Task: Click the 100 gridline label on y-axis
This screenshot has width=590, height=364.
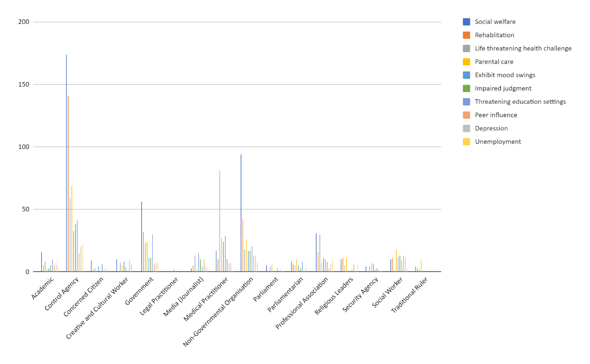Action: pyautogui.click(x=24, y=147)
